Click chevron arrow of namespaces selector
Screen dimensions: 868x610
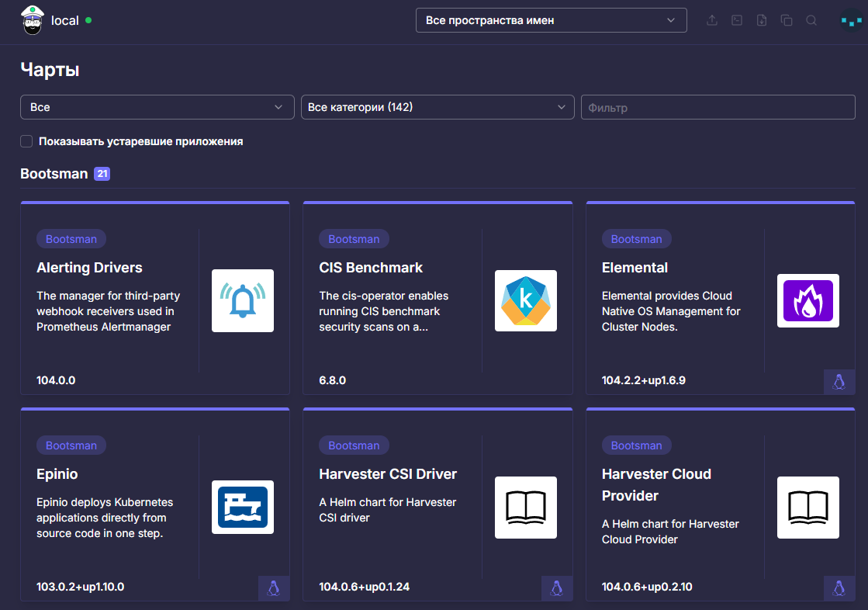671,20
